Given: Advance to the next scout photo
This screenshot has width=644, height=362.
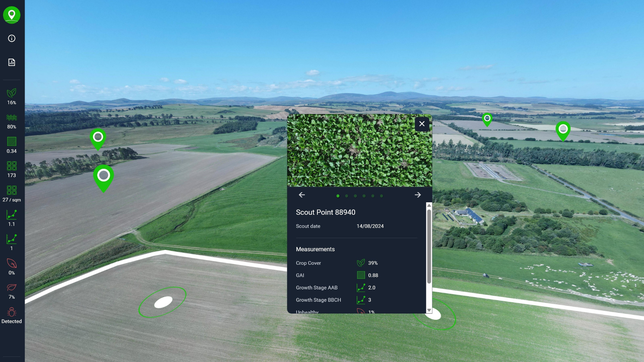Looking at the screenshot, I should pyautogui.click(x=418, y=195).
